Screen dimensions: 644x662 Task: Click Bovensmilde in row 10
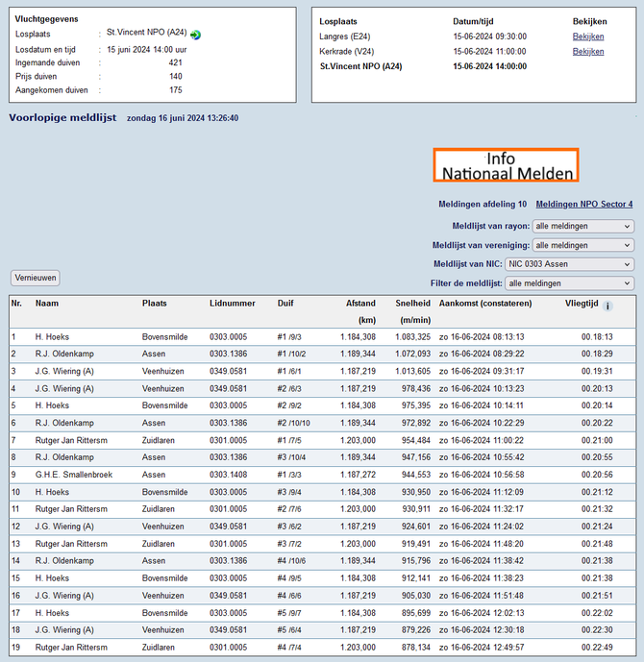(164, 492)
